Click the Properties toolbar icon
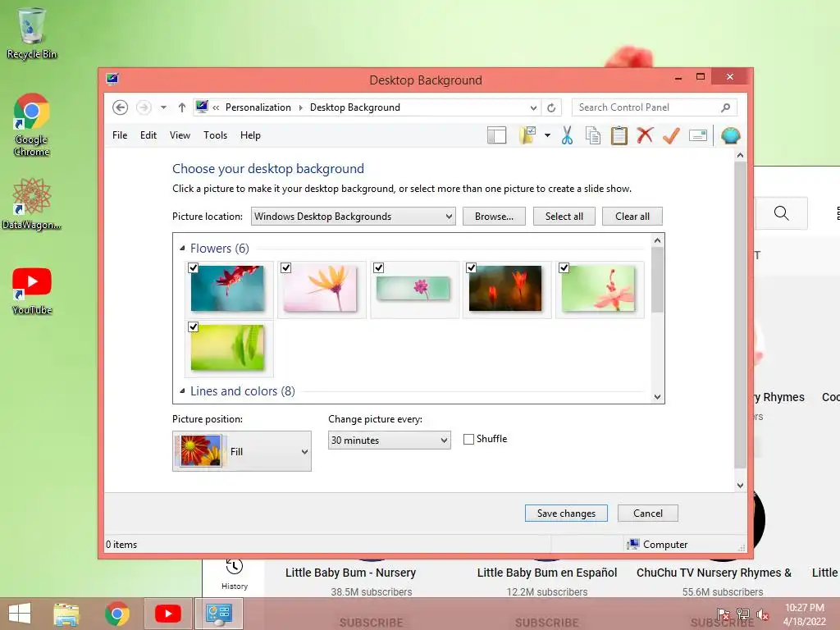The width and height of the screenshot is (840, 630). 697,135
